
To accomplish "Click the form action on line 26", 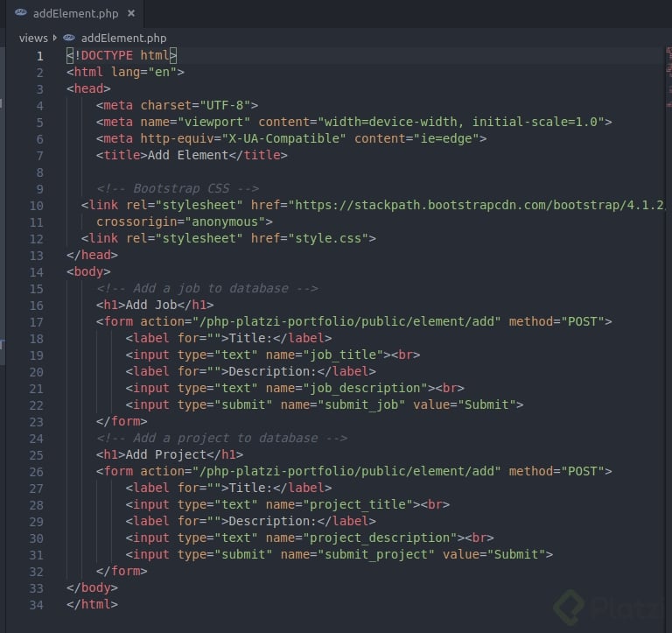I will click(354, 471).
